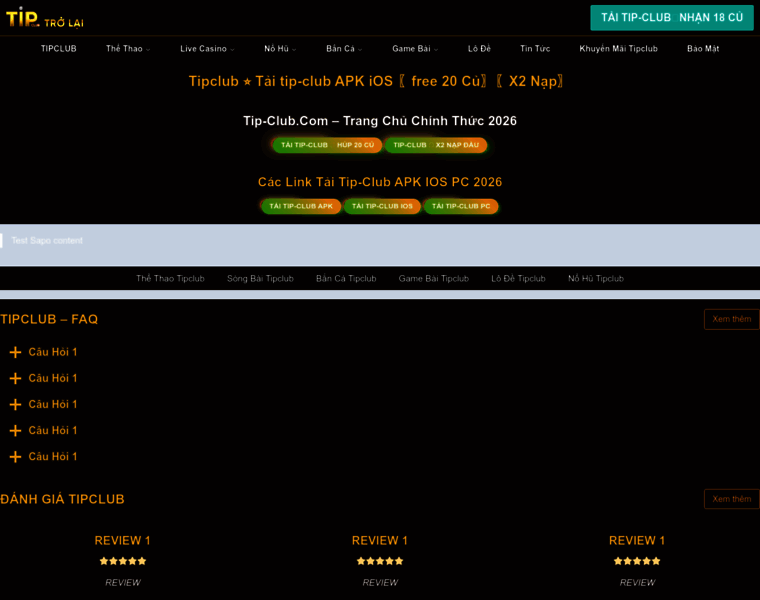This screenshot has width=760, height=600.
Task: Expand the first Câu Hỏi 1 plus icon
Action: [15, 352]
